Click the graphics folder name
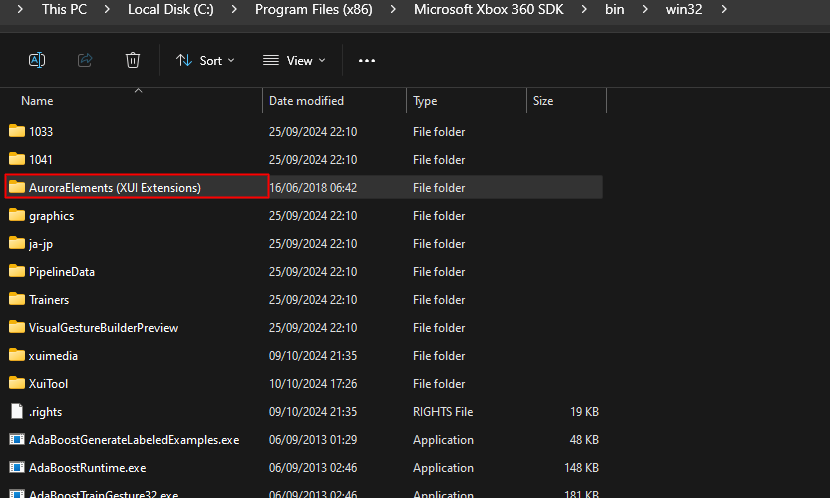This screenshot has height=498, width=830. tap(51, 216)
